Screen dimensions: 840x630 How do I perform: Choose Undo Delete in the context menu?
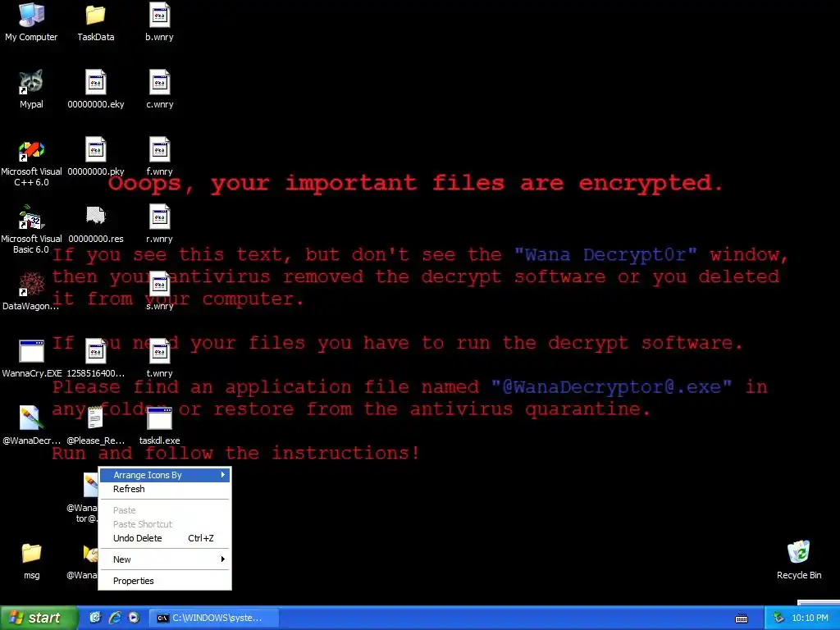click(x=165, y=538)
